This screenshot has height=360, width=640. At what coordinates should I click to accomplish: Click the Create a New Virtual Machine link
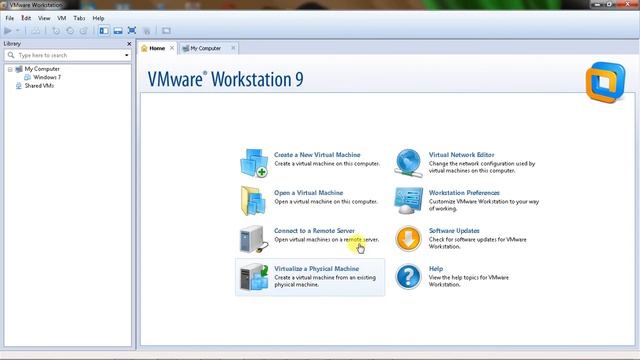(317, 155)
